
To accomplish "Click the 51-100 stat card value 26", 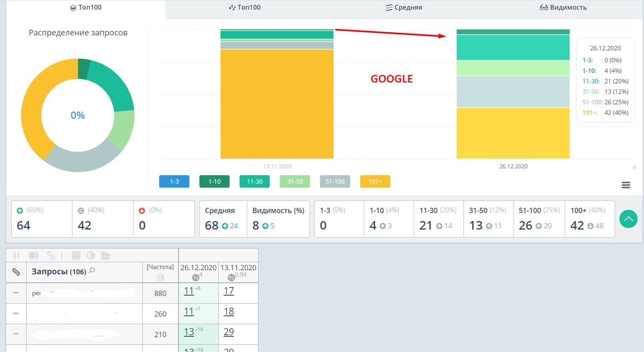I will click(525, 226).
